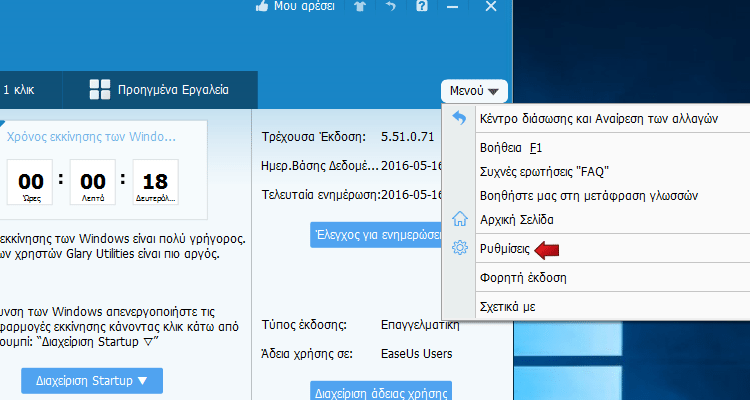The width and height of the screenshot is (750, 400).
Task: Open Συχνές ερωτήσεις "FAQ" menu entry
Action: coord(544,172)
